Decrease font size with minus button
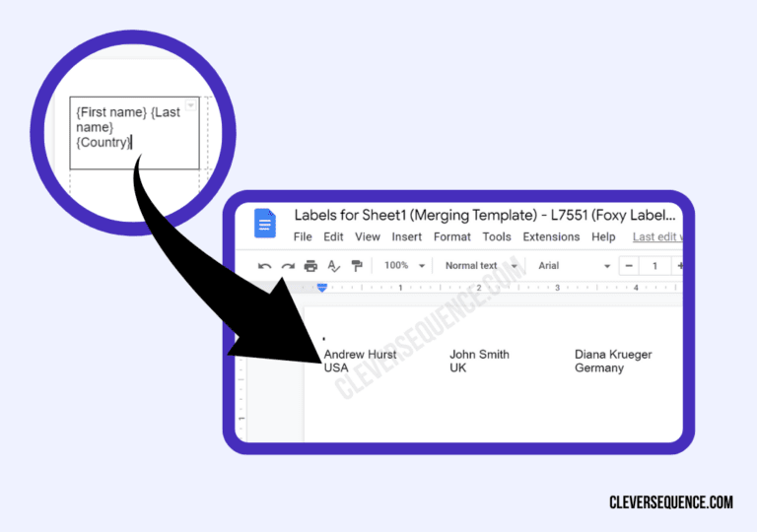The height and width of the screenshot is (532, 757). coord(629,266)
